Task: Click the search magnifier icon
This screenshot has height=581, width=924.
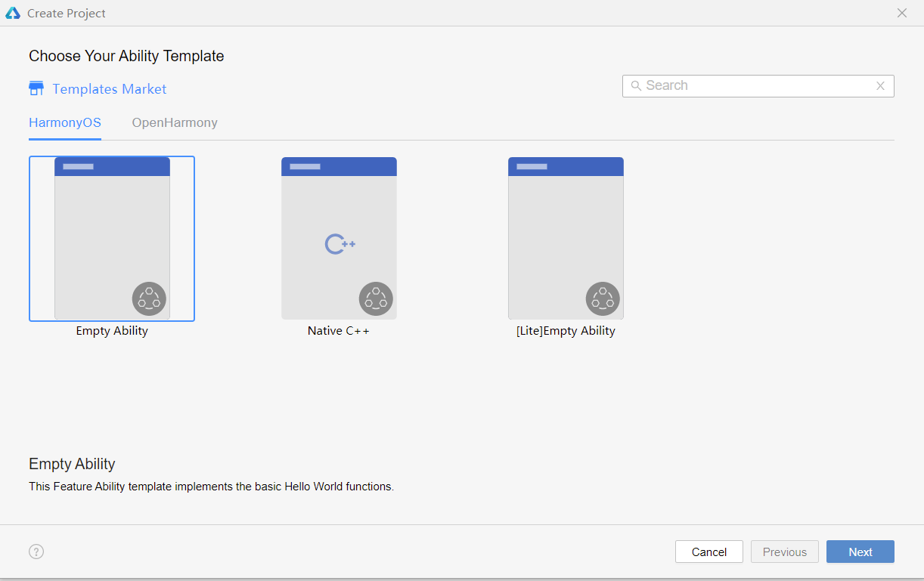Action: tap(636, 86)
